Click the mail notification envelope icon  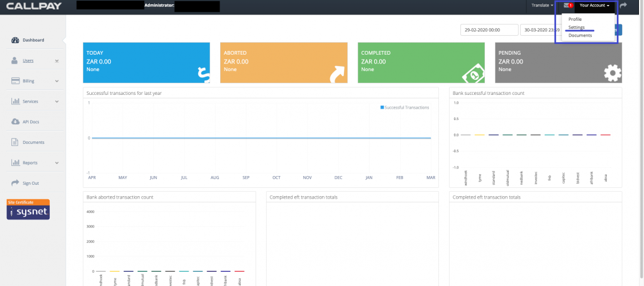(566, 5)
